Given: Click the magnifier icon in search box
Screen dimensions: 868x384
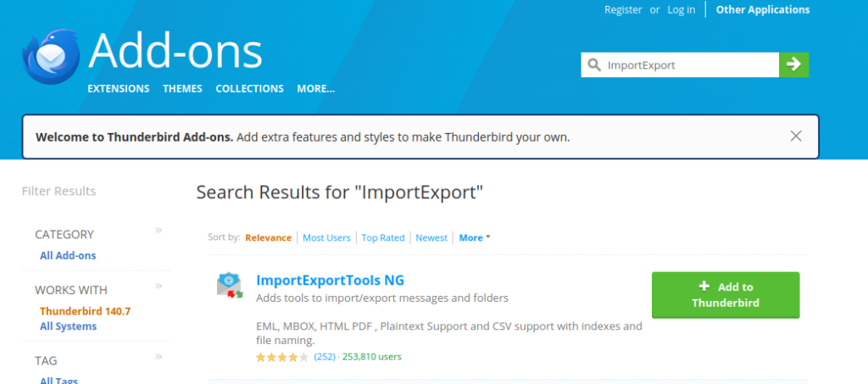Looking at the screenshot, I should coord(594,65).
